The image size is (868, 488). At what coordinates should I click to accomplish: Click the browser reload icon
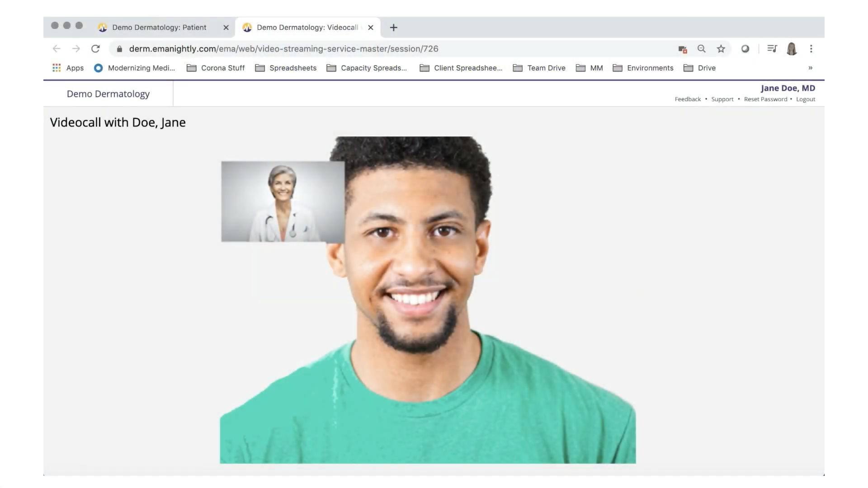pos(95,49)
